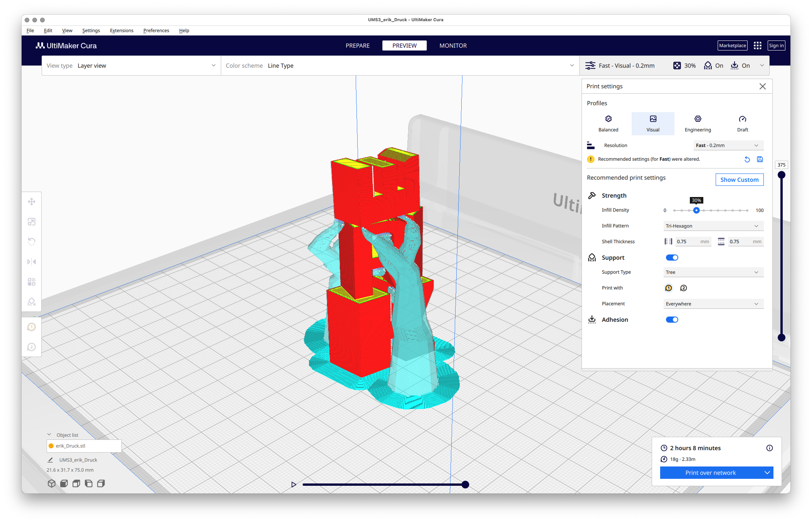This screenshot has width=812, height=522.
Task: Click the wall thickness 0.75 field
Action: [x=693, y=242]
